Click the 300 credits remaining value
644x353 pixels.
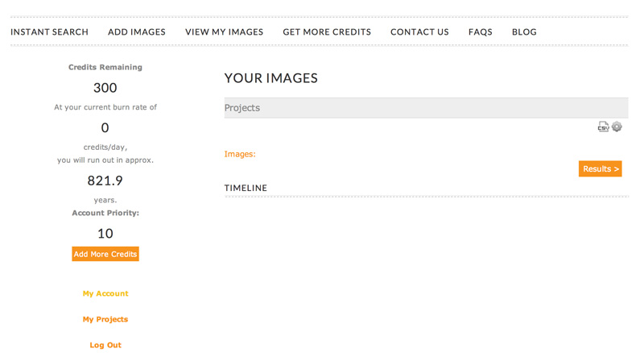click(105, 88)
